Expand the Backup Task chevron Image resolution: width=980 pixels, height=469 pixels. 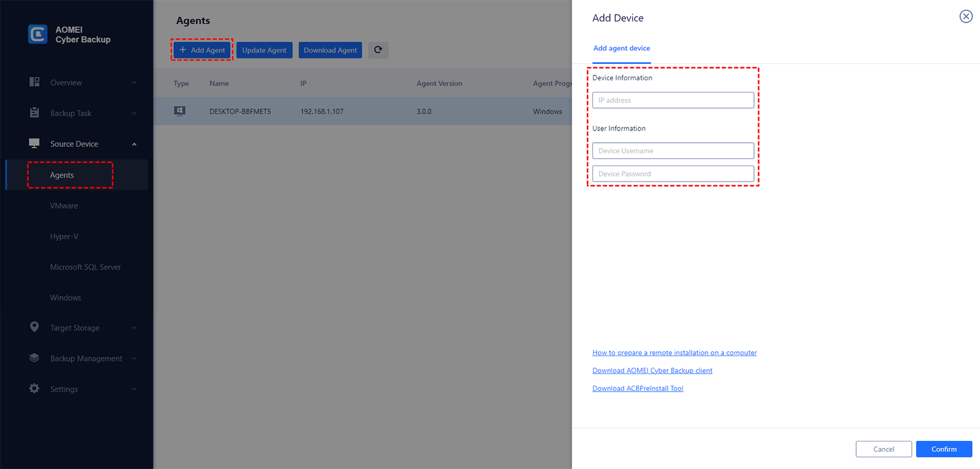(x=134, y=113)
